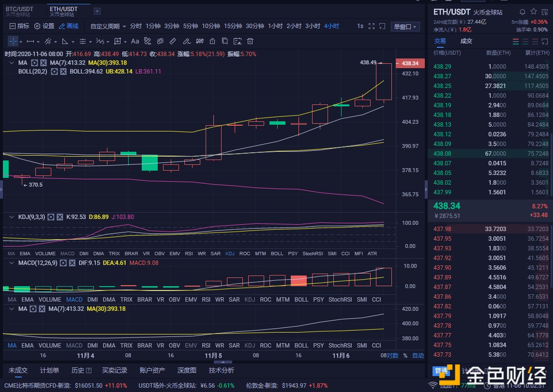Click the 438.08 bid row in order book
The height and width of the screenshot is (392, 553).
490,154
